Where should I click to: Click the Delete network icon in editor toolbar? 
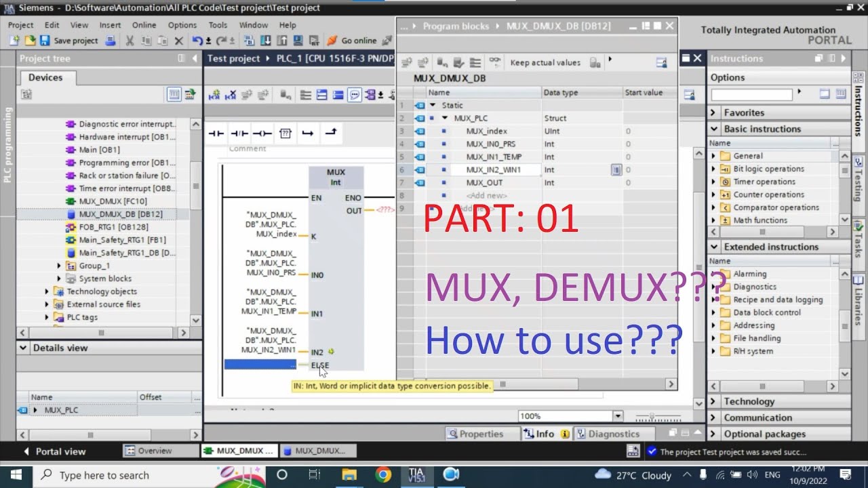(231, 95)
